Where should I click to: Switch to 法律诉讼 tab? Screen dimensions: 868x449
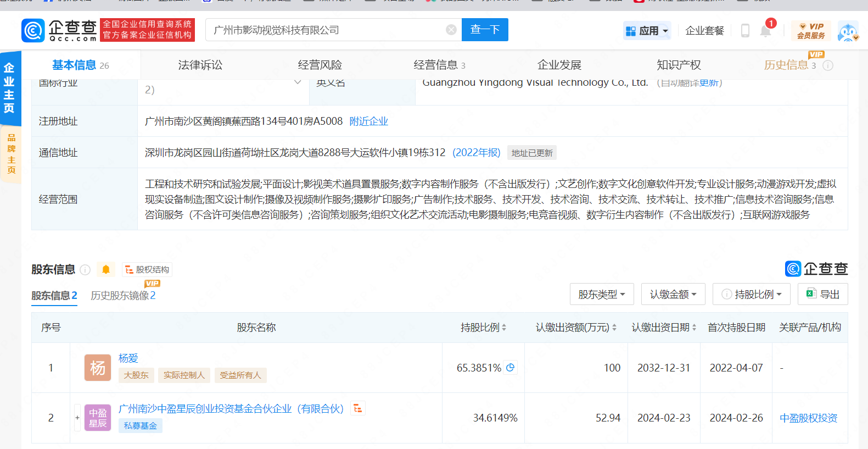click(x=200, y=65)
